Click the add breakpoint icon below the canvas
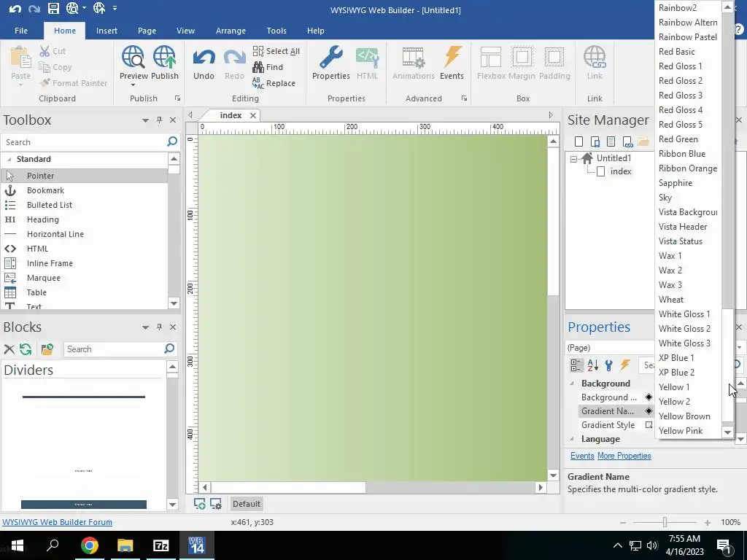Screen dimensions: 747x560 tap(200, 503)
